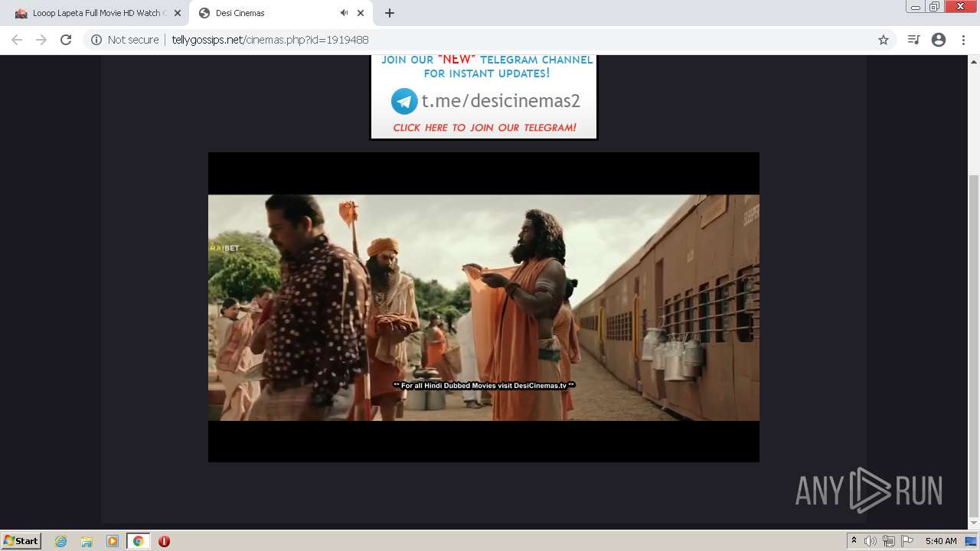View Not secure site information
The image size is (980, 551).
[x=125, y=40]
